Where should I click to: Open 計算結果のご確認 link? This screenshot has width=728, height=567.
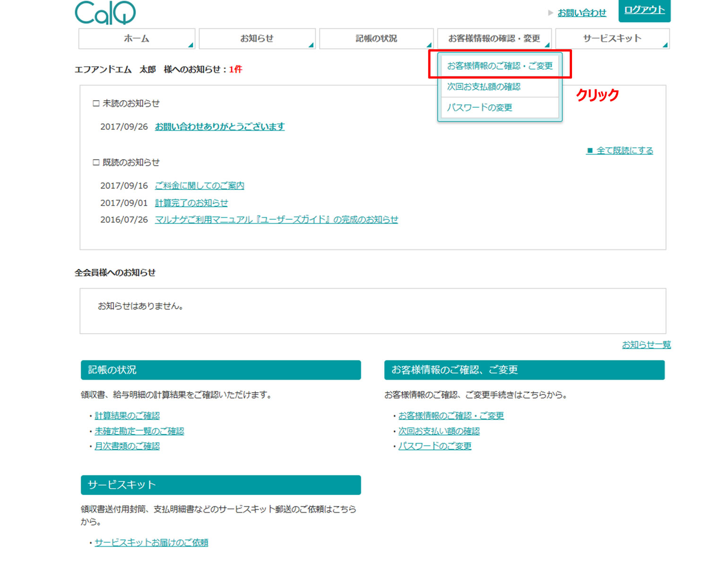coord(127,416)
